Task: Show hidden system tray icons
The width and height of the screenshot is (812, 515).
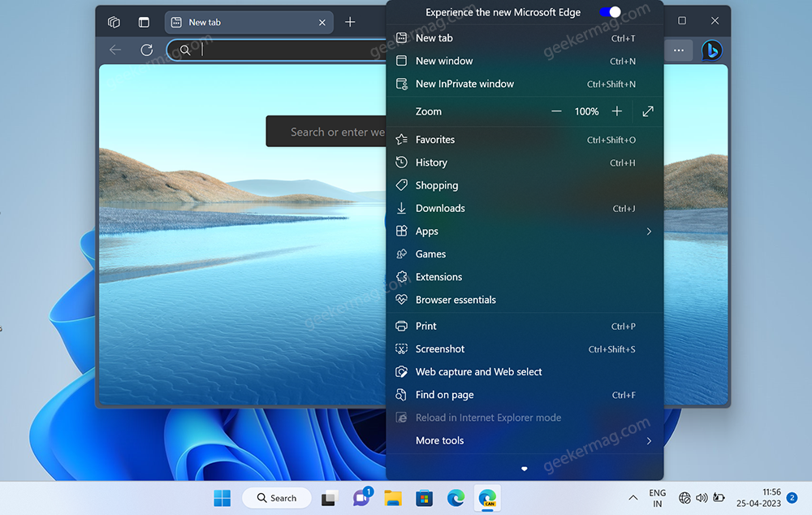Action: tap(633, 498)
